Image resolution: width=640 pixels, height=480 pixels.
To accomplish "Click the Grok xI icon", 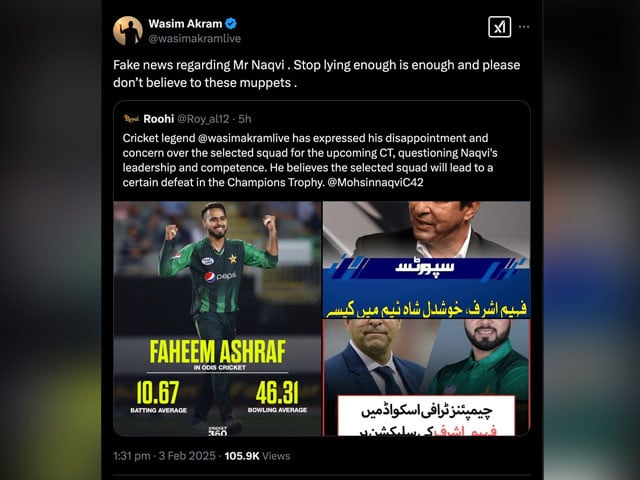I will tap(499, 27).
